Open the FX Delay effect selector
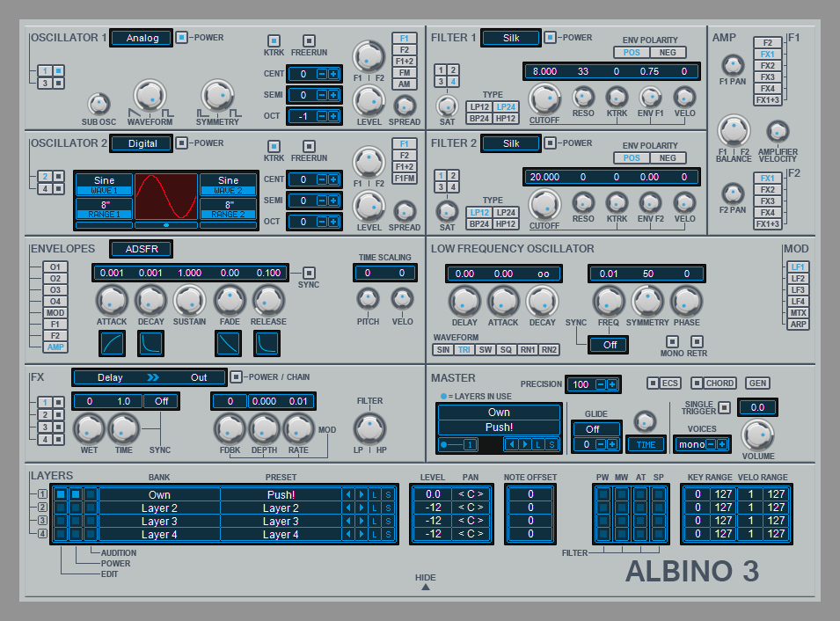Image resolution: width=840 pixels, height=621 pixels. [110, 377]
